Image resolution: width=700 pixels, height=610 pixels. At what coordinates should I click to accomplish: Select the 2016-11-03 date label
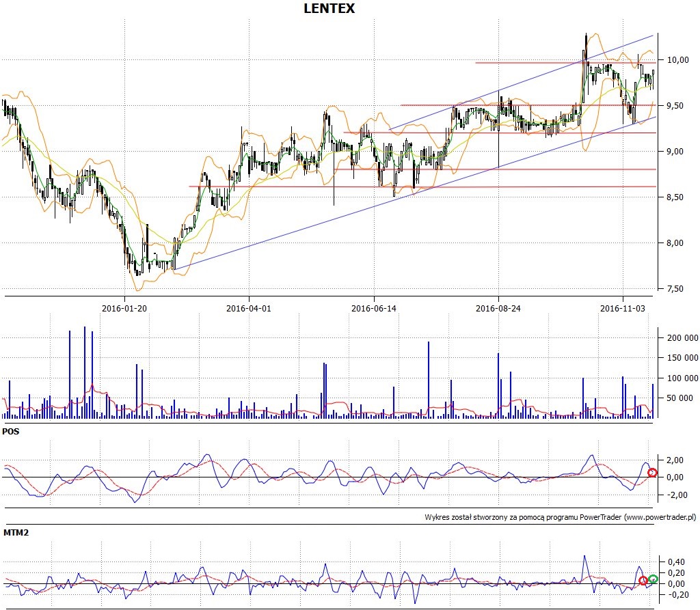[x=623, y=308]
